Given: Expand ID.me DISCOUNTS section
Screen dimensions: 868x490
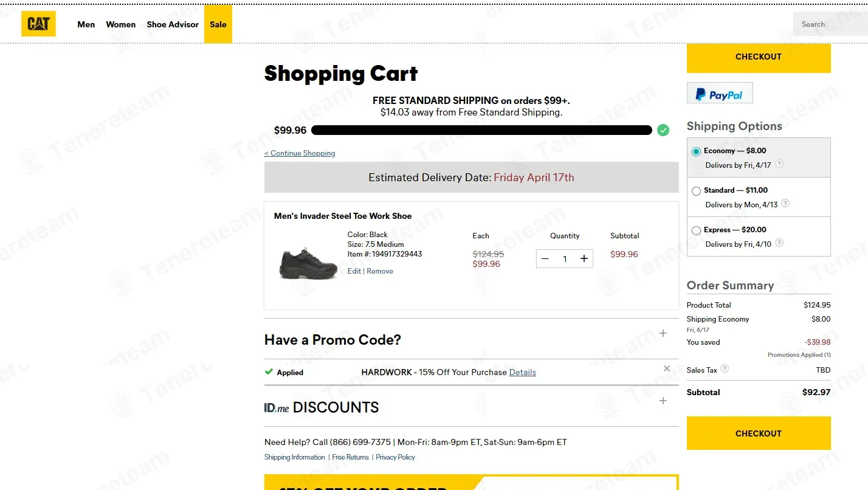Looking at the screenshot, I should (x=663, y=401).
